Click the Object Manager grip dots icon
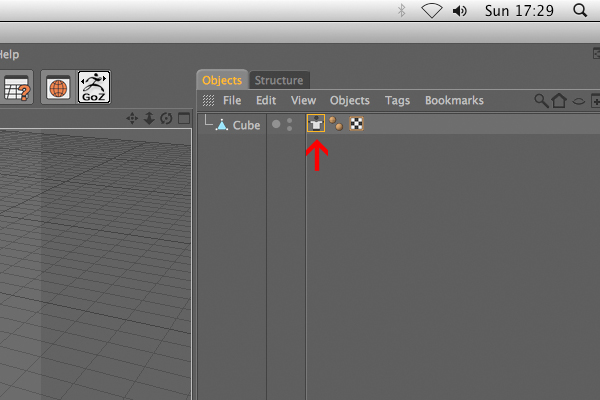The height and width of the screenshot is (400, 600). point(208,101)
